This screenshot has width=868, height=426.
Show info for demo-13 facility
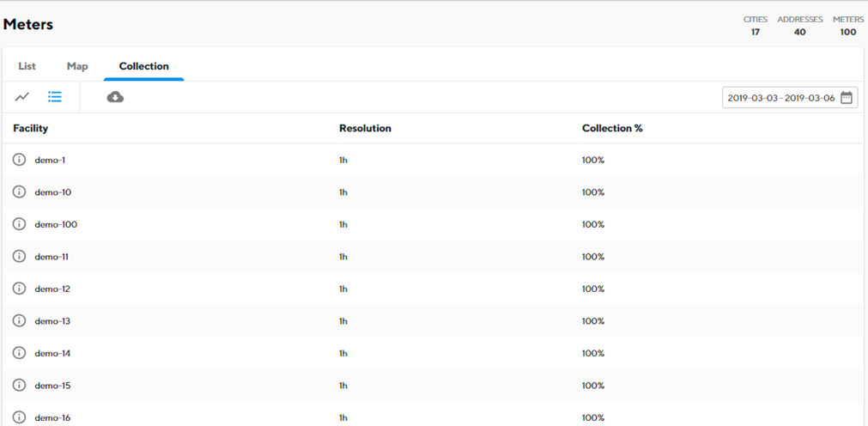pos(20,320)
